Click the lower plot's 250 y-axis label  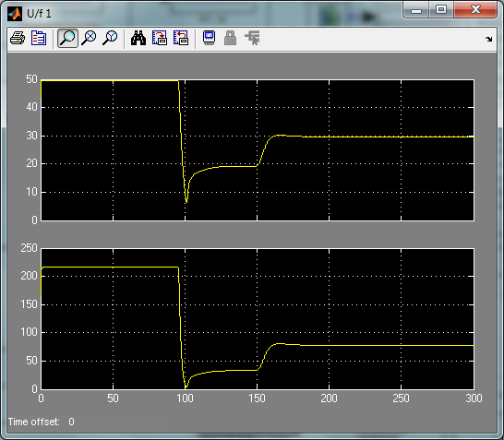29,248
